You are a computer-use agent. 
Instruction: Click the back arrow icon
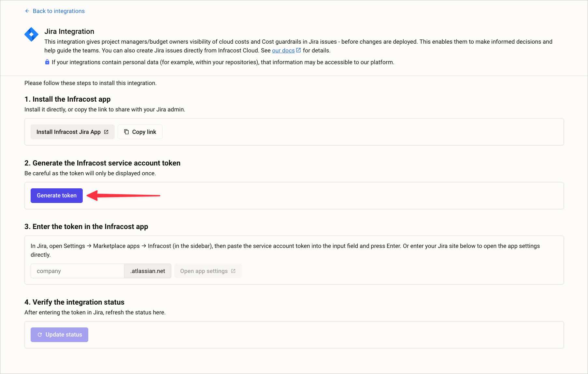click(x=27, y=11)
